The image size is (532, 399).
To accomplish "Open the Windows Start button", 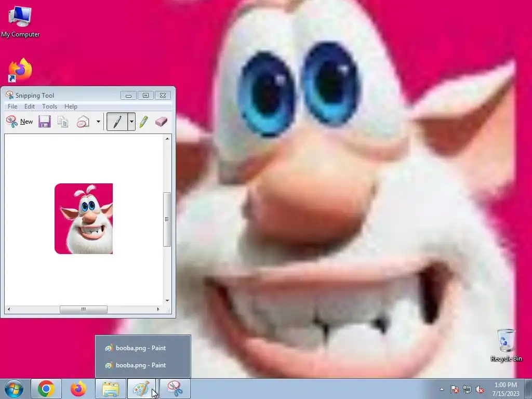I will (x=14, y=389).
